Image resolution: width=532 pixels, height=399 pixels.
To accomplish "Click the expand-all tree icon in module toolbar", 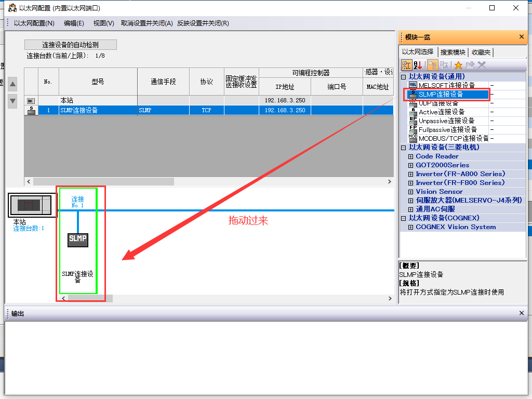I will point(444,65).
